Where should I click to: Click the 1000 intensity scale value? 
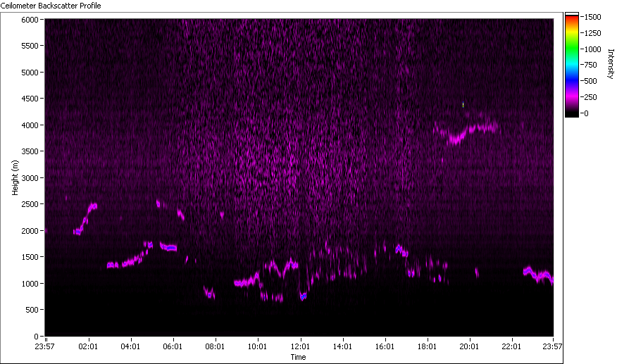pos(592,49)
